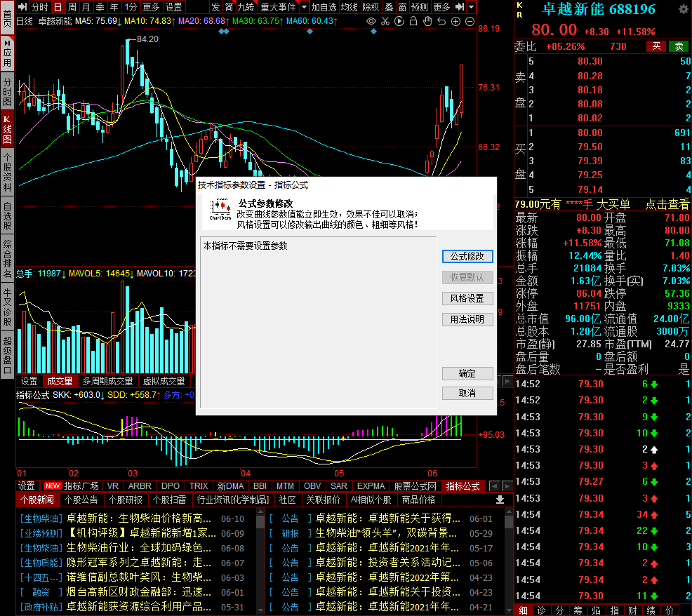
Task: Open 个股资料 in left sidebar
Action: [8, 173]
